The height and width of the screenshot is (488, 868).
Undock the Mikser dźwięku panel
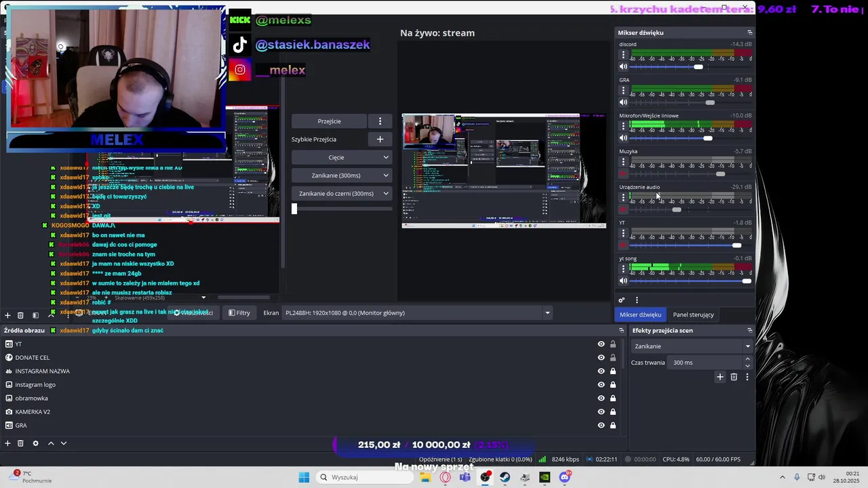(x=749, y=33)
